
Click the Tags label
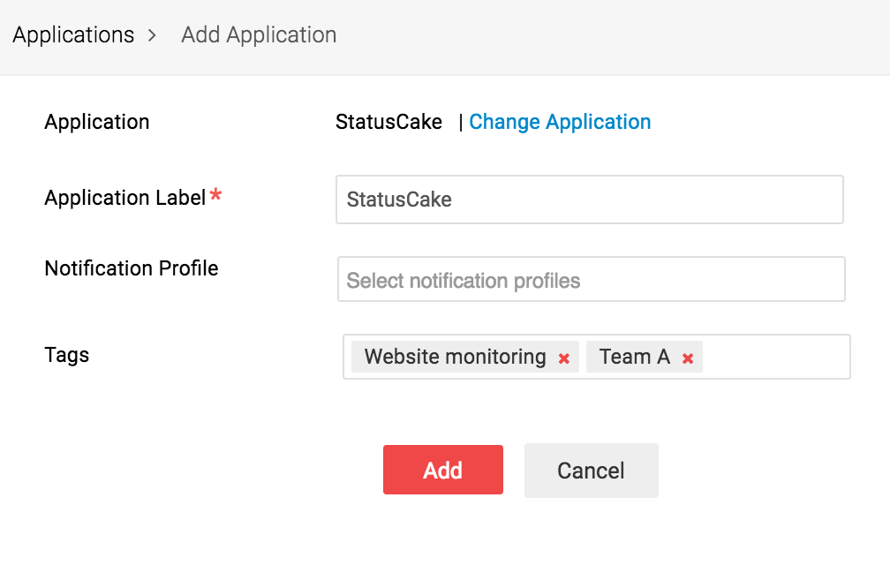66,355
